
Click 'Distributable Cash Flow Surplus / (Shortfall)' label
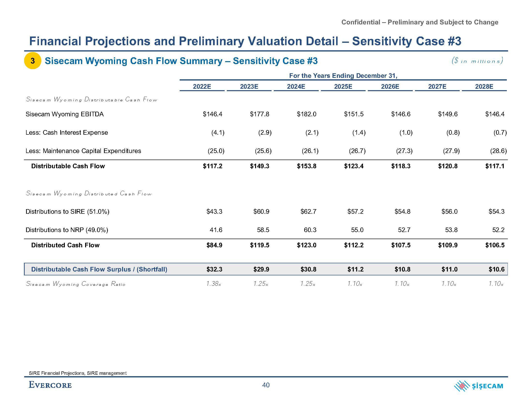[99, 269]
